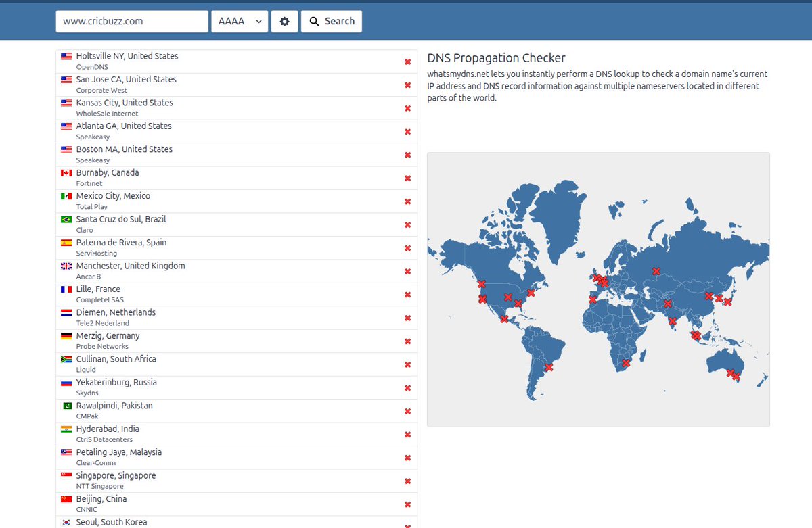Click the map marker on South Africa
This screenshot has height=528, width=812.
626,364
